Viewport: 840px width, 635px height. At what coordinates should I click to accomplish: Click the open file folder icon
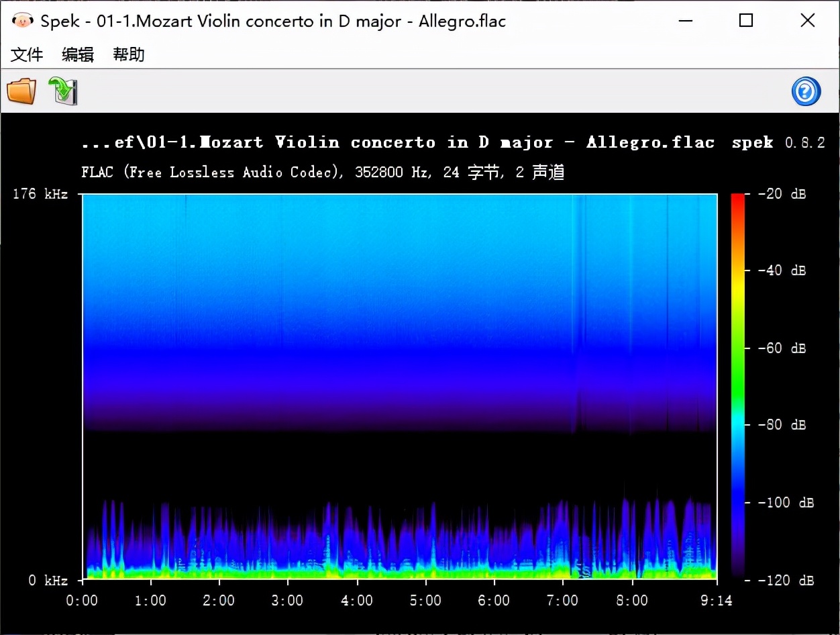coord(21,91)
